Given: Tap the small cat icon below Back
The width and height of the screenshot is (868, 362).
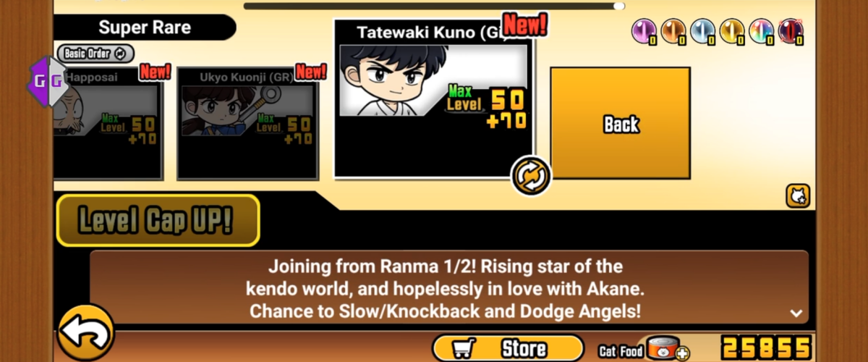Looking at the screenshot, I should point(798,195).
